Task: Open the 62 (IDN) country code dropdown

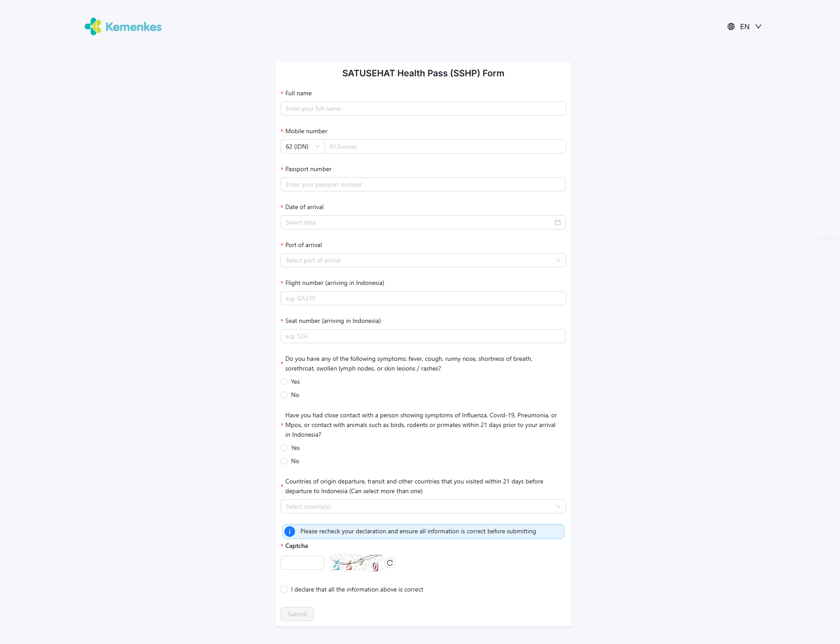Action: pos(302,146)
